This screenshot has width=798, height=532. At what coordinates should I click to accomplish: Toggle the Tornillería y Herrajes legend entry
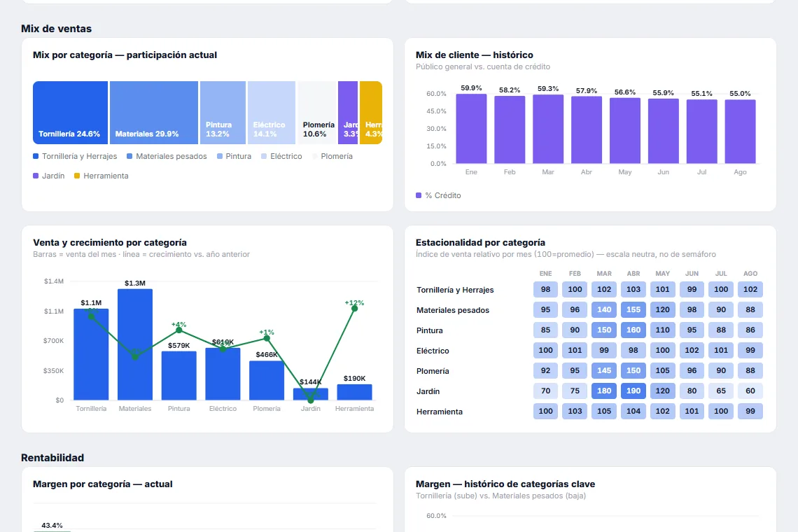click(x=75, y=156)
